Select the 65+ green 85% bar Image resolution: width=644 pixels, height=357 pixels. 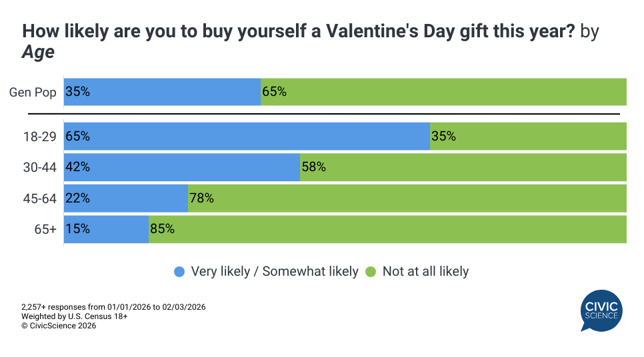(x=387, y=229)
